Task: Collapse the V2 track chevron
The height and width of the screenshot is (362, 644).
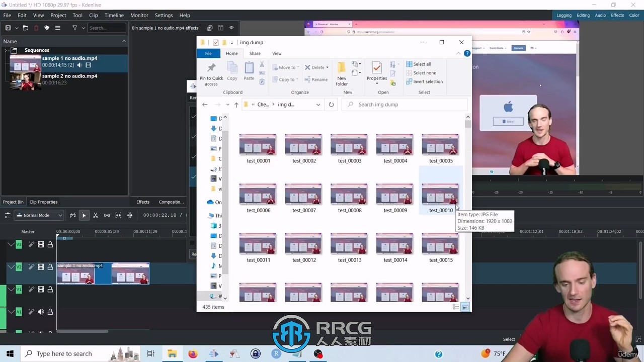Action: click(11, 267)
